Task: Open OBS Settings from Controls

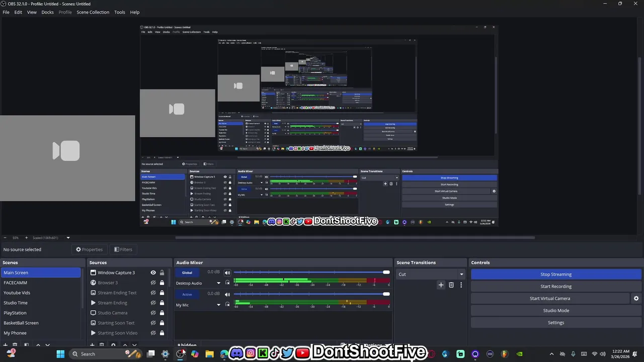Action: point(556,323)
